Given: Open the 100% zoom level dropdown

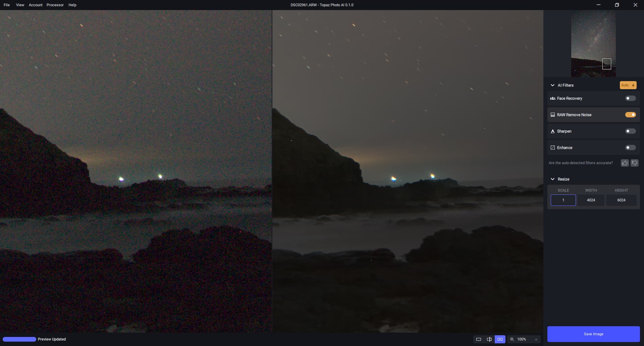Looking at the screenshot, I should point(536,339).
